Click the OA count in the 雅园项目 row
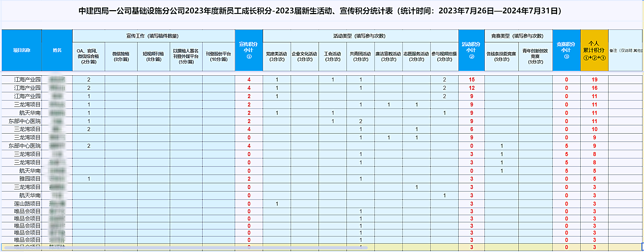Viewport: 644px width, 252px height. click(x=89, y=179)
